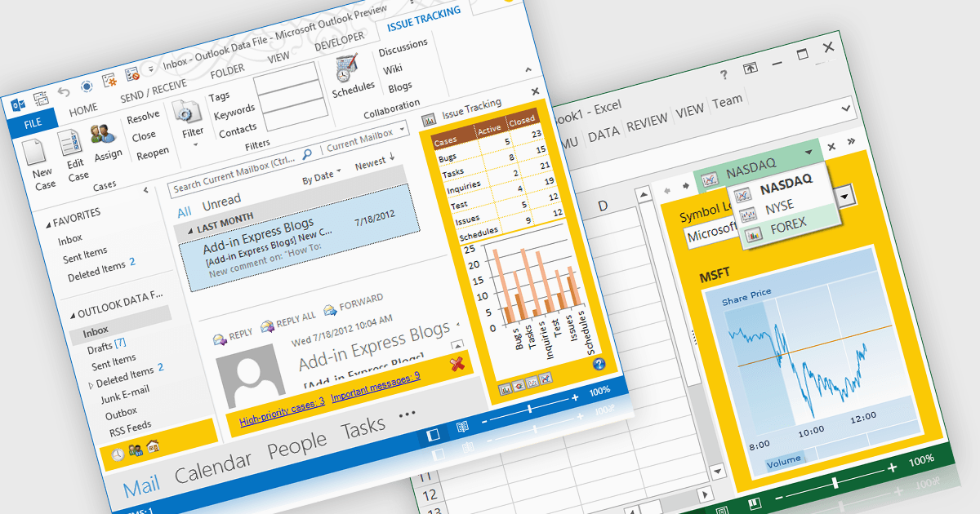Collapse the Last Month message group
The height and width of the screenshot is (514, 980).
[191, 230]
